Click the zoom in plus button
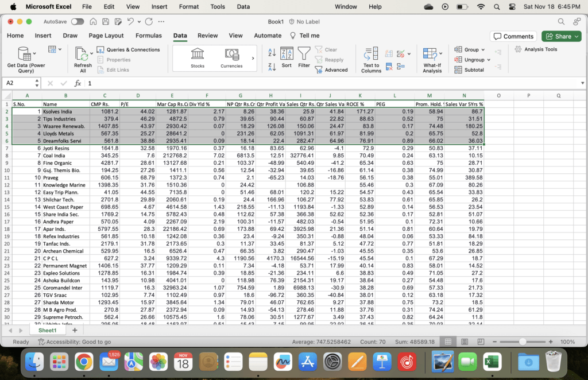The width and height of the screenshot is (588, 380). click(551, 342)
